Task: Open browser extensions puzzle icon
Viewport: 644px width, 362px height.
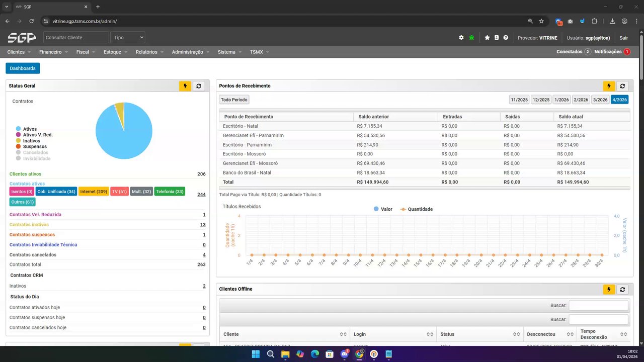Action: 595,21
